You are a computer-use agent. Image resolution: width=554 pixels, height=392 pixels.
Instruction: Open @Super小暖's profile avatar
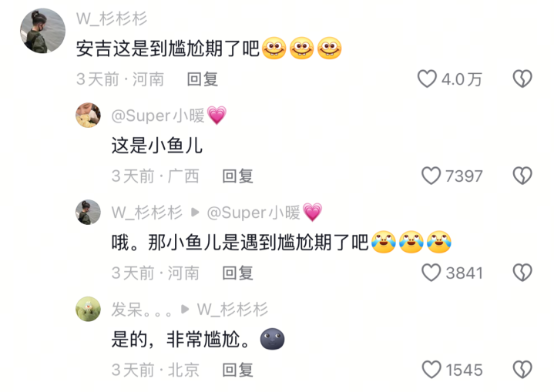click(89, 115)
